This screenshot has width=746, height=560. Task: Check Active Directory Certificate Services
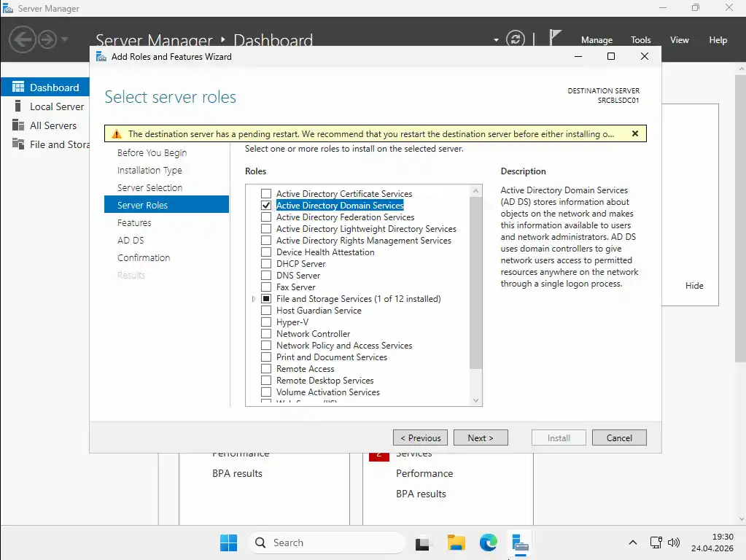(266, 194)
